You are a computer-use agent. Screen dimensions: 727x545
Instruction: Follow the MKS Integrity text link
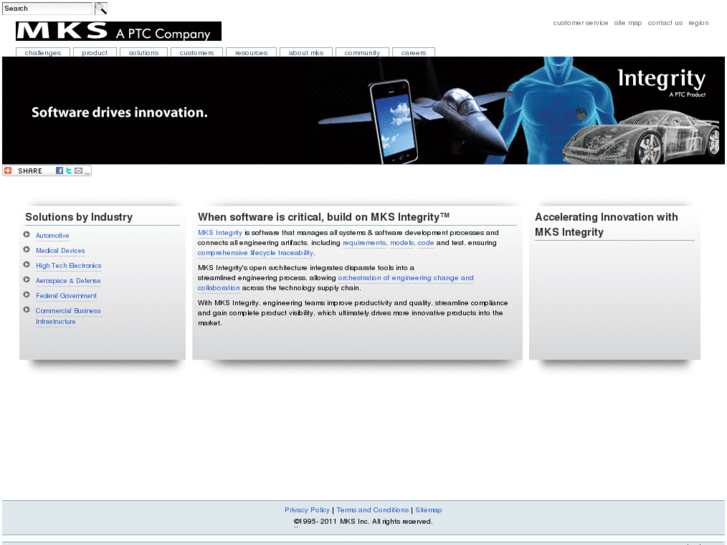point(220,233)
